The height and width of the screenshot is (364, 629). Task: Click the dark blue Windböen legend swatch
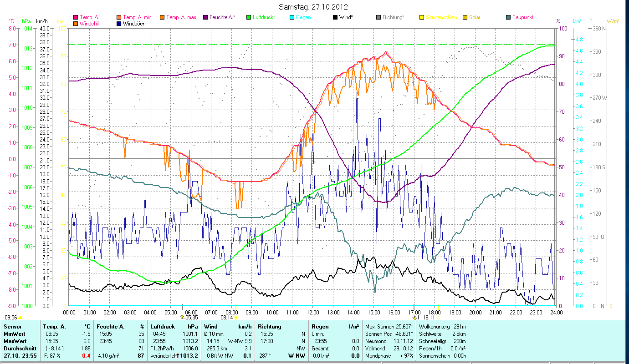(x=119, y=24)
